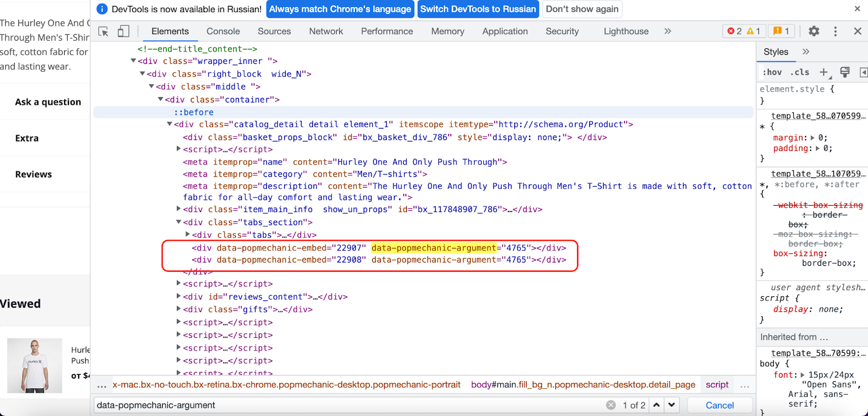Open template_58...070599 stylesheet link

[818, 116]
